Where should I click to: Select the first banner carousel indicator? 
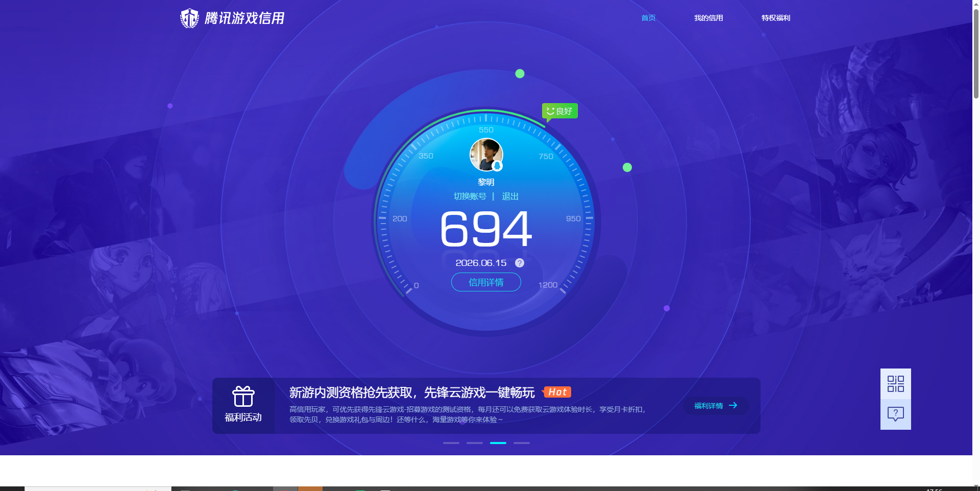click(x=451, y=443)
